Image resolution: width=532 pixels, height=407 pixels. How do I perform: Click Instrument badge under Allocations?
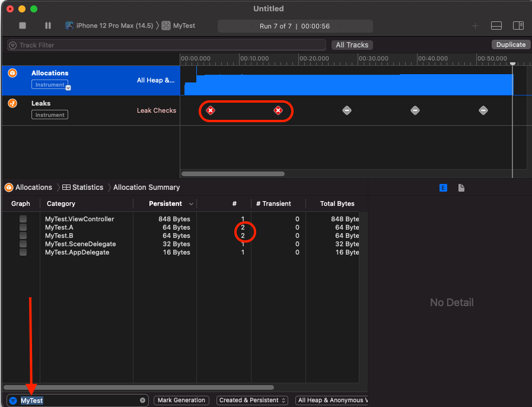[50, 84]
